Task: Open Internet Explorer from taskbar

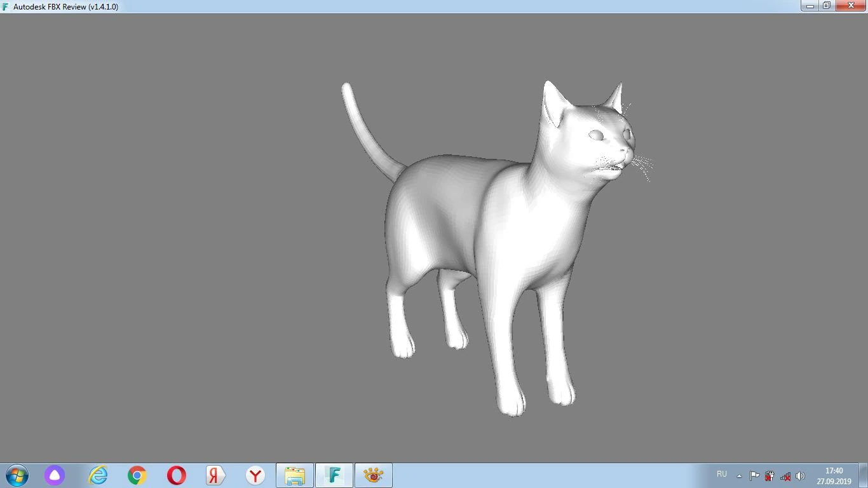Action: 98,475
